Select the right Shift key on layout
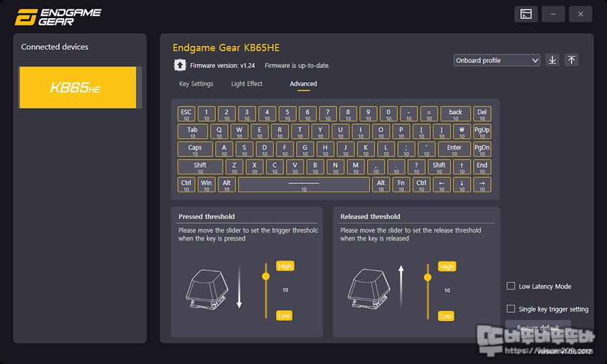This screenshot has width=607, height=364. [x=439, y=166]
